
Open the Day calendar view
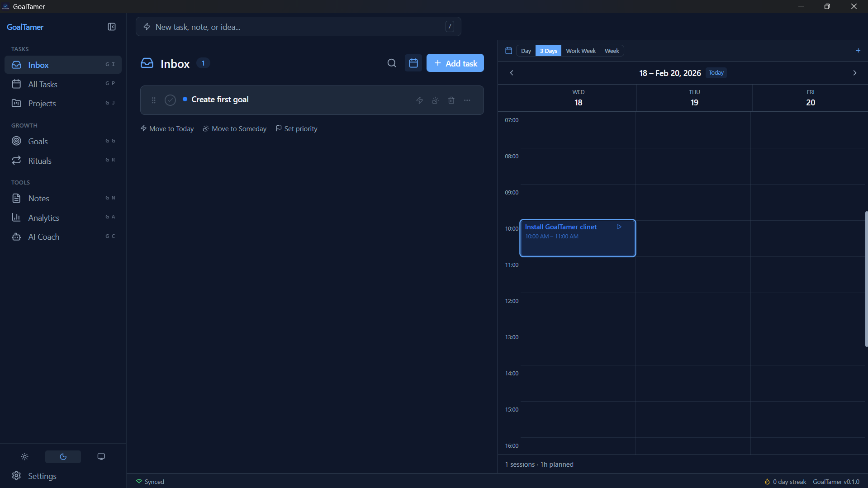[x=526, y=51]
